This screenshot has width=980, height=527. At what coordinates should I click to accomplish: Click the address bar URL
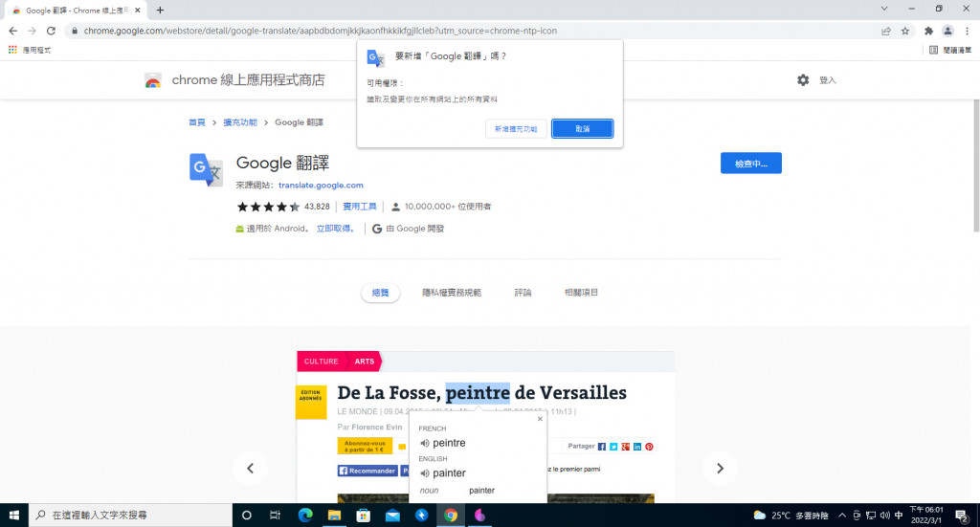320,31
